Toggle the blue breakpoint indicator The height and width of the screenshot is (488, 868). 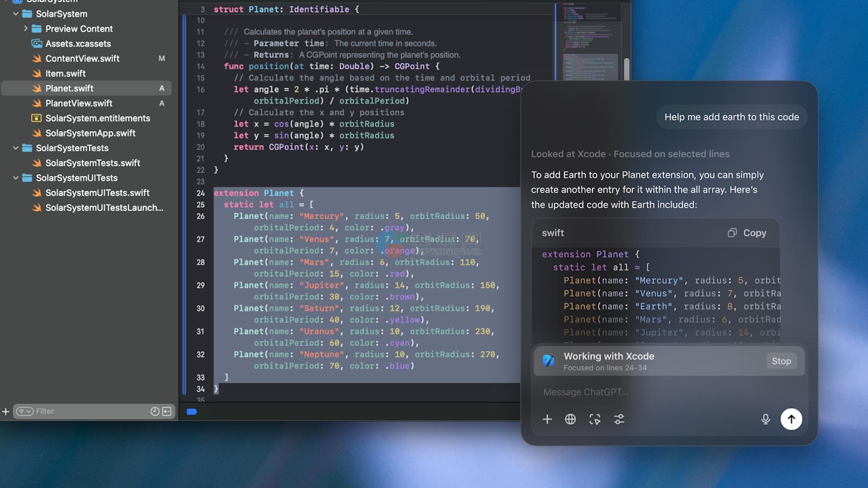192,412
